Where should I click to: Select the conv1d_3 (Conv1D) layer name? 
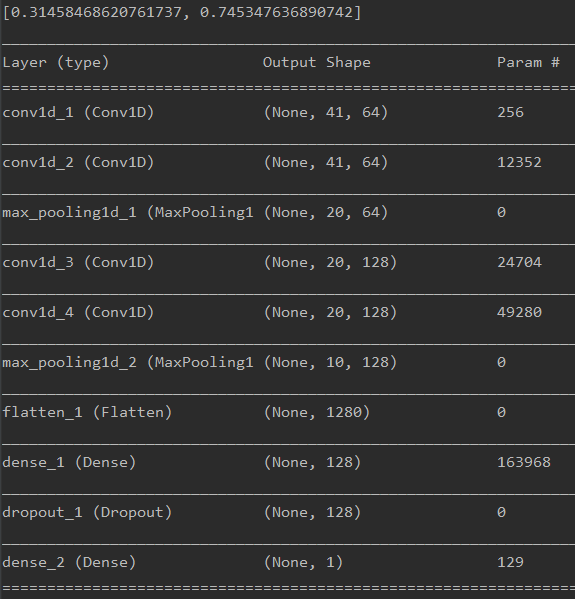(x=78, y=262)
